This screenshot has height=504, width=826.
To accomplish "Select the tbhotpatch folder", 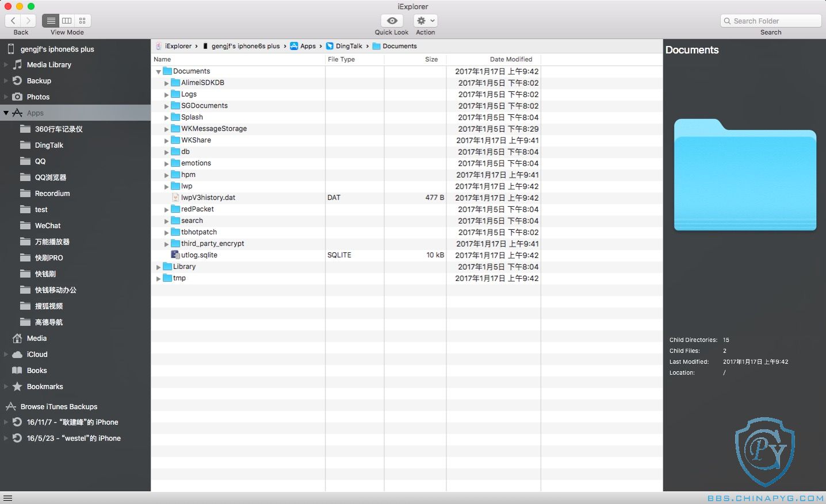I will (x=199, y=232).
